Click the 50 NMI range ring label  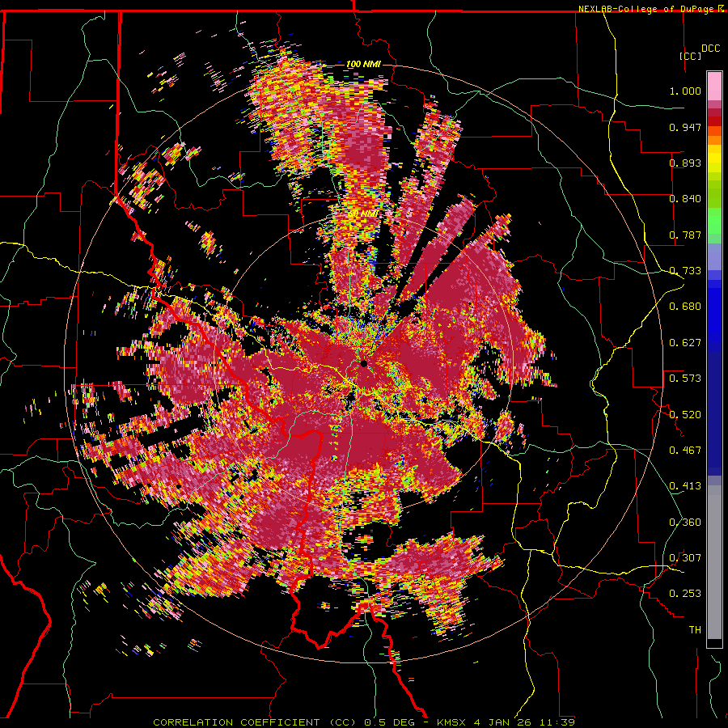click(363, 214)
